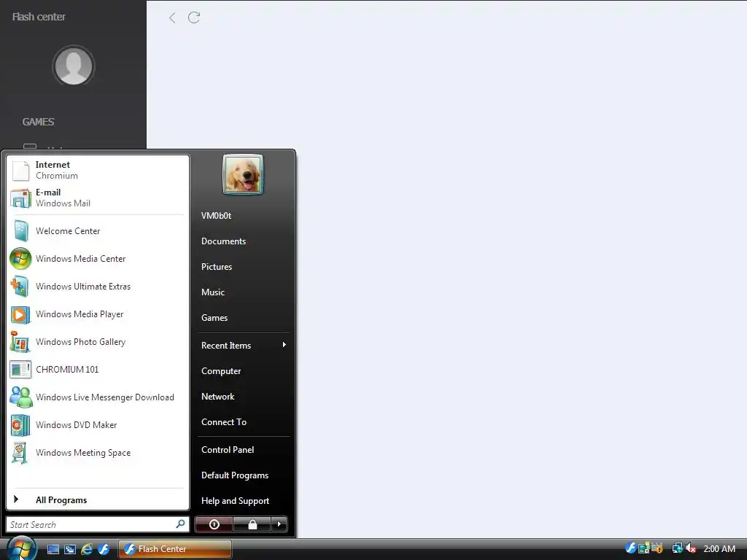The width and height of the screenshot is (747, 560).
Task: Open Internet Chromium from the Start menu
Action: (98, 170)
